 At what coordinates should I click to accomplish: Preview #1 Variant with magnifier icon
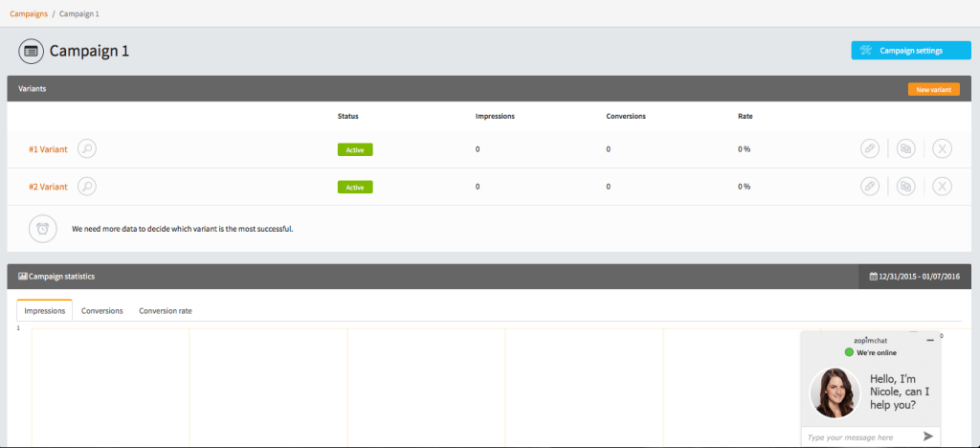pyautogui.click(x=87, y=148)
